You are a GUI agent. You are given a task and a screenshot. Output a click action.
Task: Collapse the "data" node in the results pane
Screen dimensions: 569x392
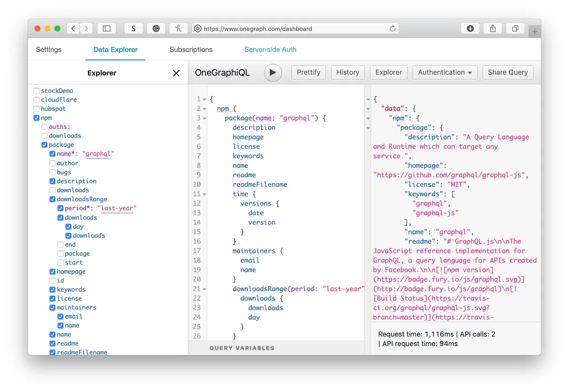368,109
